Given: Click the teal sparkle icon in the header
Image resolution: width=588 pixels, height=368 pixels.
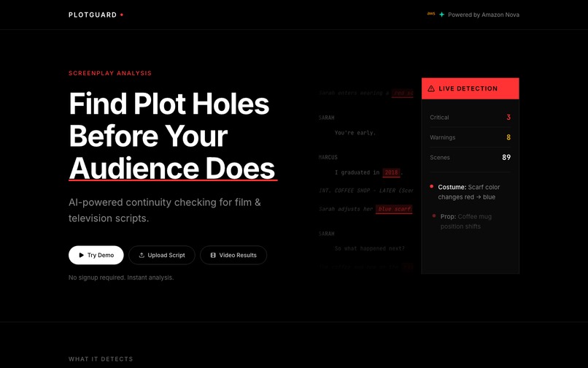Looking at the screenshot, I should point(442,15).
